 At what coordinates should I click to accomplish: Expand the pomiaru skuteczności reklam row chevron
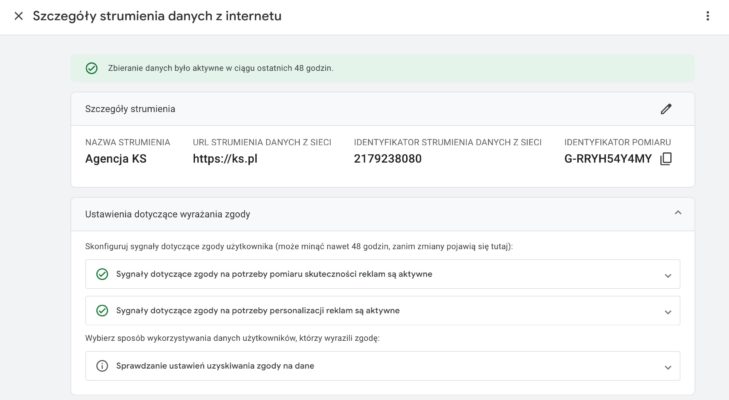[667, 274]
